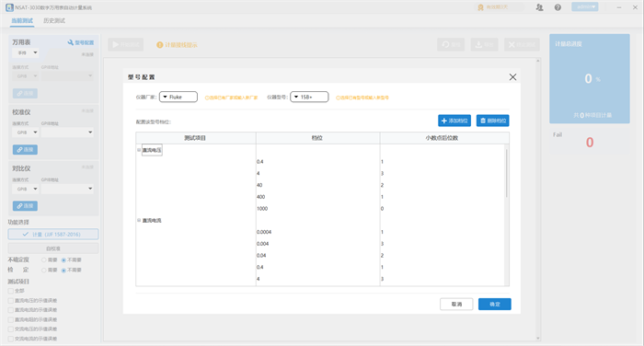
Task: Check 直流电流的示值误差 checkbox
Action: (x=11, y=310)
